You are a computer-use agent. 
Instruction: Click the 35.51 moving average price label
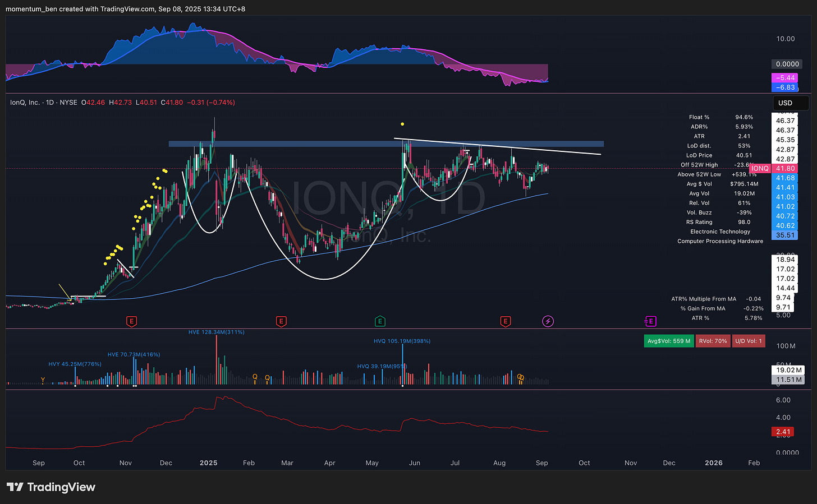[x=785, y=235]
